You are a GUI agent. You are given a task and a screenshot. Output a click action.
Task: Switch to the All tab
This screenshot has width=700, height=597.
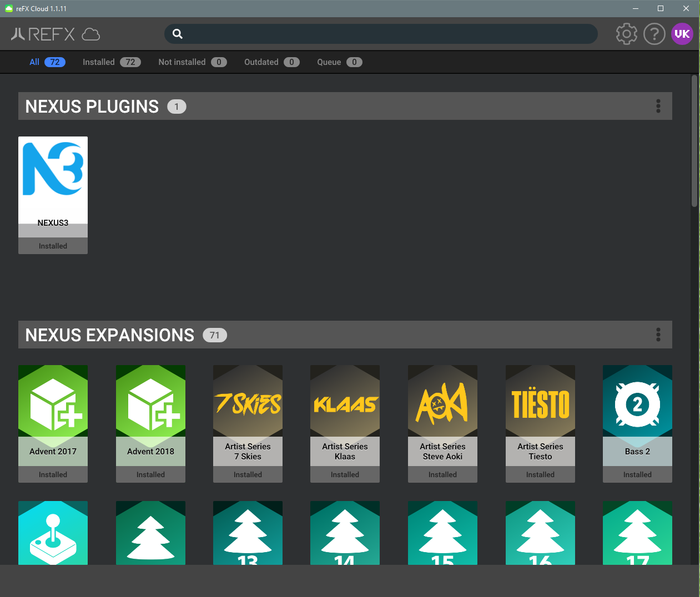[x=47, y=62]
